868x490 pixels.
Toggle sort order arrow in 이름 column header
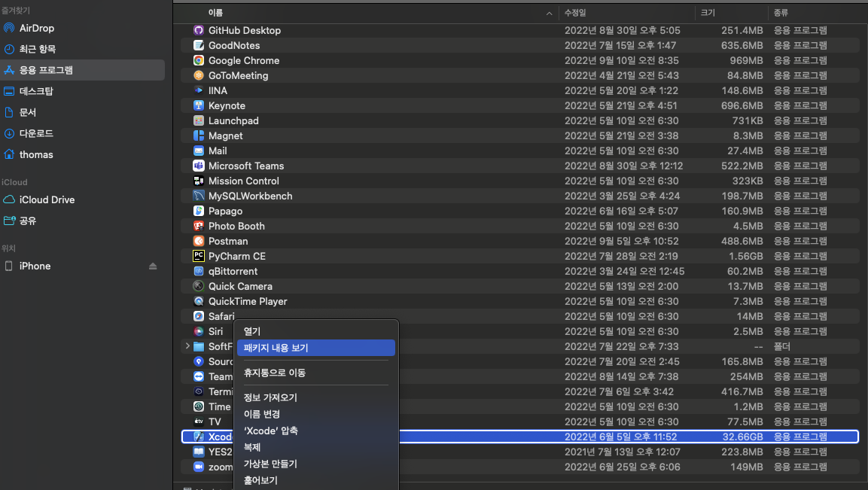549,14
